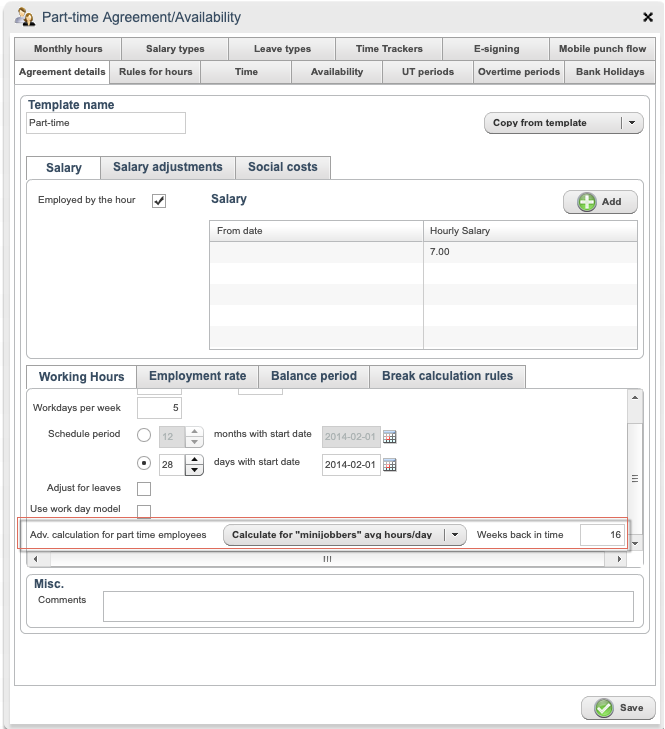
Task: Open Break calculation rules sub-tab
Action: point(447,376)
